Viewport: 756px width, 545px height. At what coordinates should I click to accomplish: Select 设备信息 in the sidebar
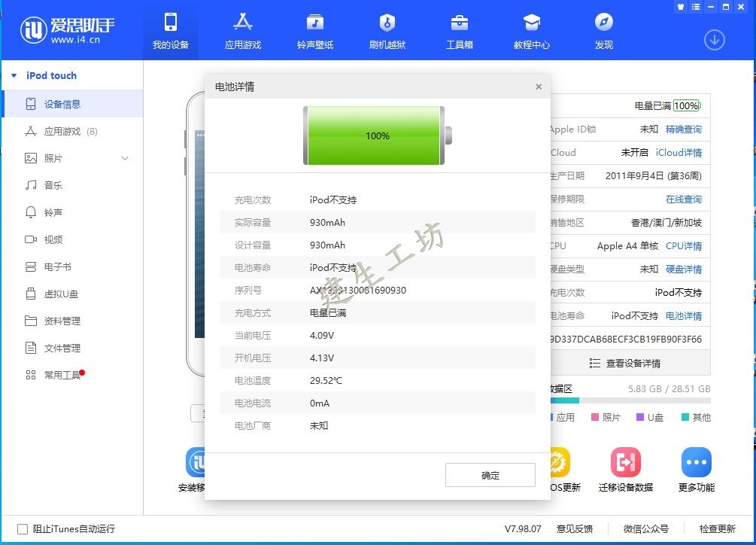click(x=73, y=104)
